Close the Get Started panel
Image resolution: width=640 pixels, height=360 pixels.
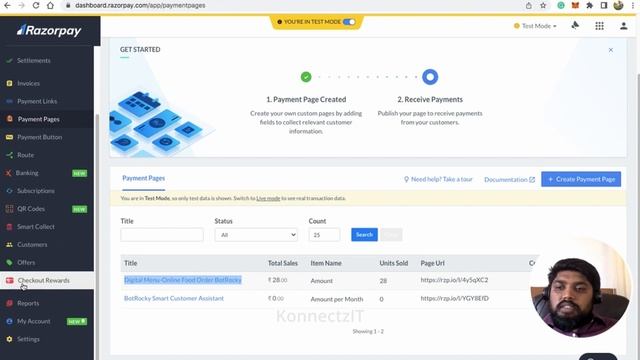coord(611,50)
